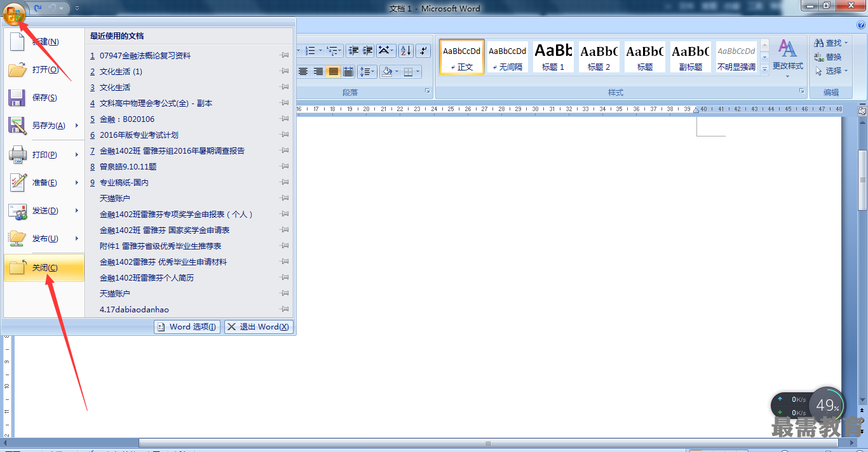Open the Borders dropdown arrow
Screen dimensions: 868x452
click(418, 71)
